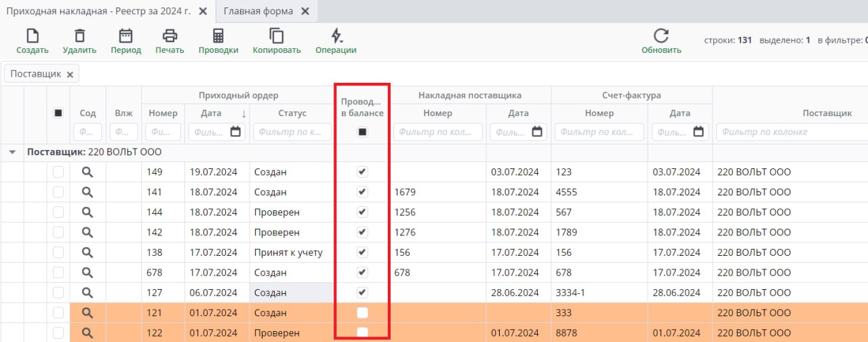Click the Создать new document icon
The image size is (868, 342).
click(x=32, y=37)
